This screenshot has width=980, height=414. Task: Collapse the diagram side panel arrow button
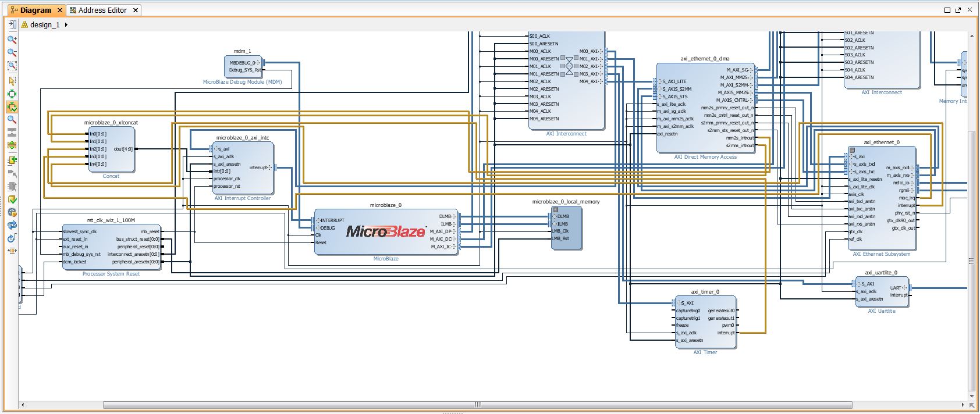12,24
